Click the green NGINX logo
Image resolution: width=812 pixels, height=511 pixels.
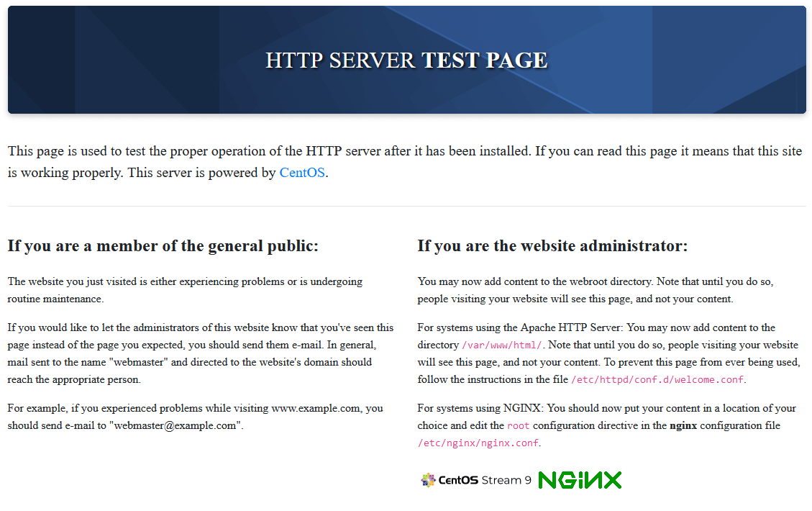point(580,480)
